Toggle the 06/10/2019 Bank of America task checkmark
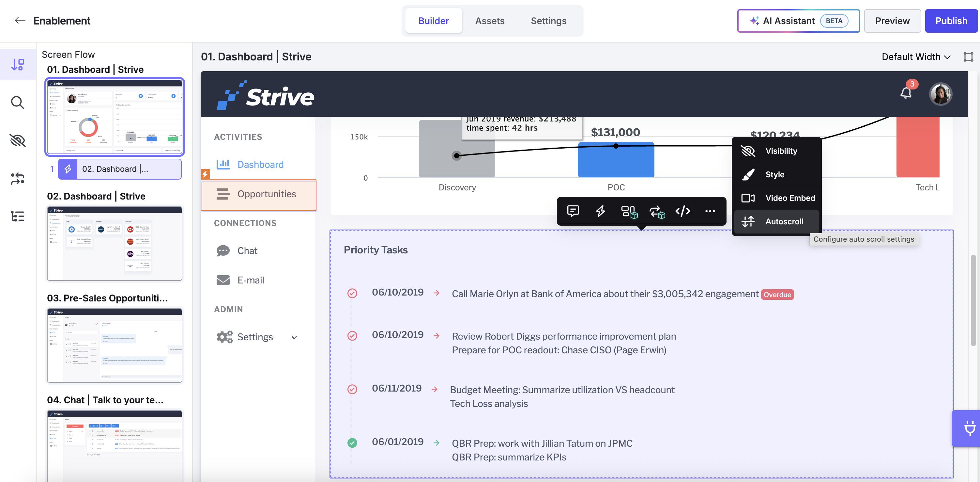 [352, 293]
